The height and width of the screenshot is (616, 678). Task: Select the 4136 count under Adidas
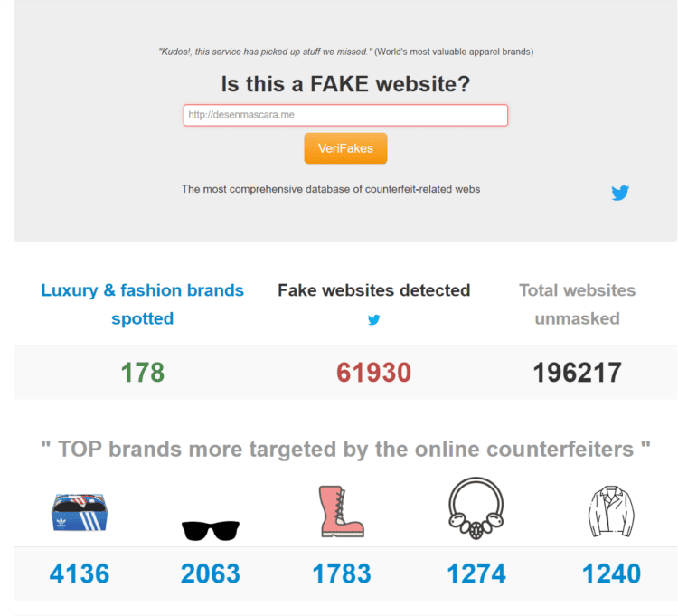(x=80, y=573)
